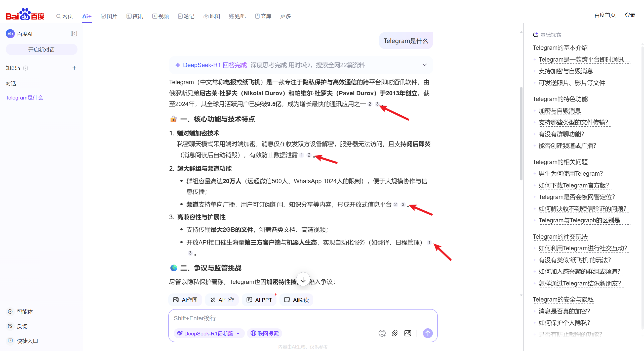Image resolution: width=644 pixels, height=351 pixels.
Task: Click the info icon next to 知识库
Action: click(x=26, y=68)
